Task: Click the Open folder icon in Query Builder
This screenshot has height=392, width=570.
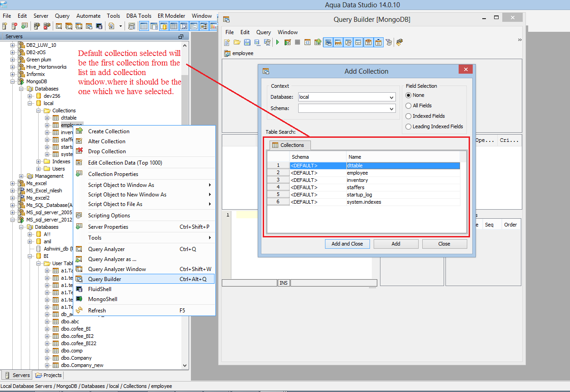Action: coord(237,42)
